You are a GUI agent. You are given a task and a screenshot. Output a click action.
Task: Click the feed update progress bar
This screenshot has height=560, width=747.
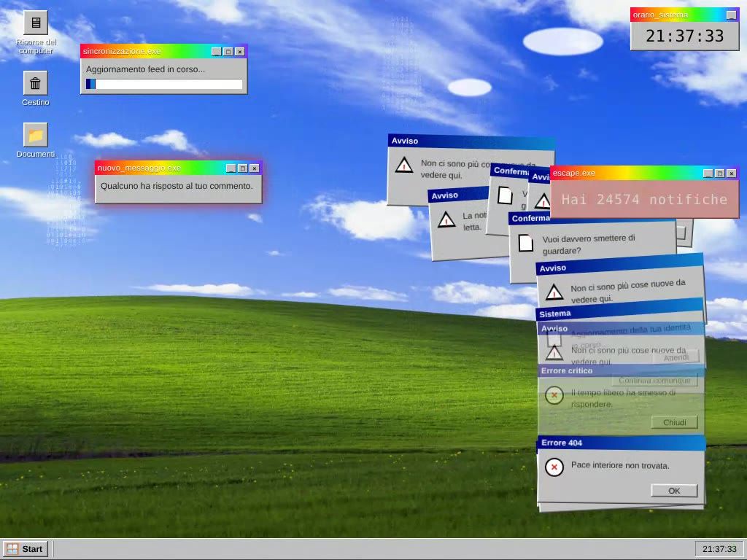pos(164,85)
